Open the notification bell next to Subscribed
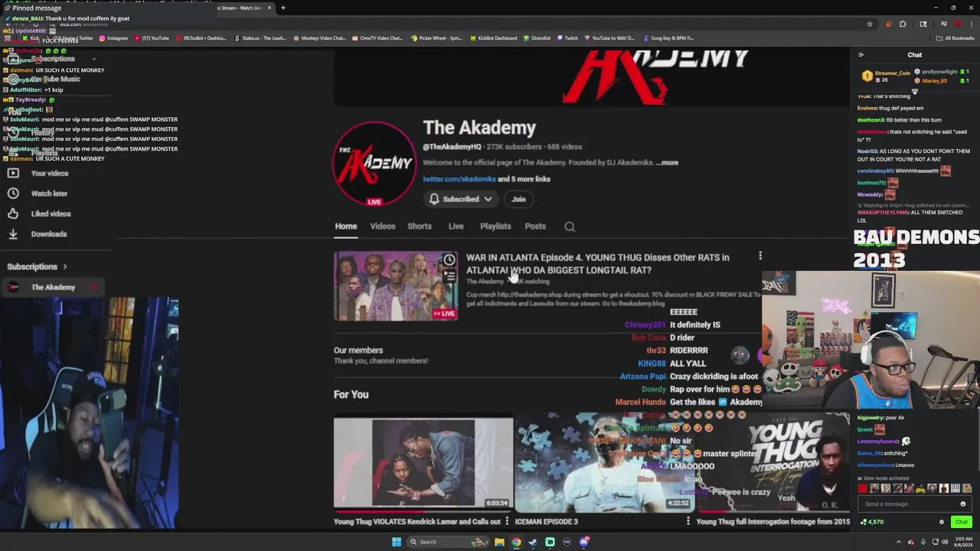Screen dimensions: 980x551 coord(434,199)
